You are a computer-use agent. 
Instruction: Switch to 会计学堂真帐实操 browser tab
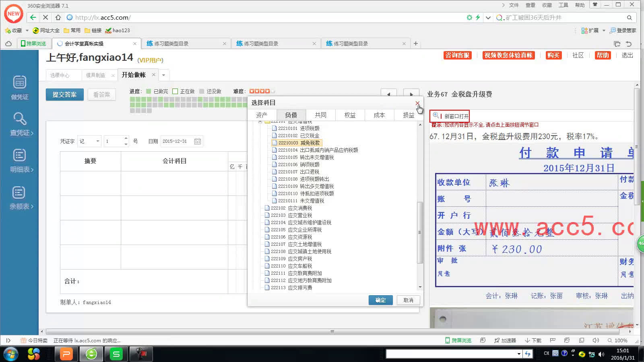[96, 43]
